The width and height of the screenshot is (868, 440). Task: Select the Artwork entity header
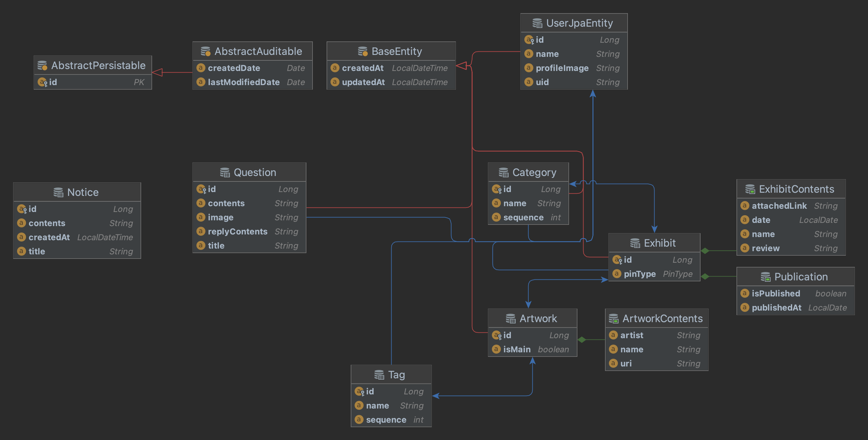coord(538,319)
